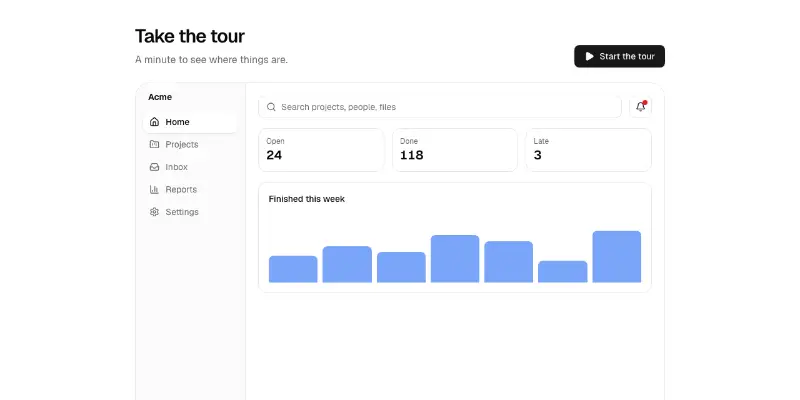The width and height of the screenshot is (800, 400).
Task: Focus the Search projects, people, files field
Action: point(440,107)
